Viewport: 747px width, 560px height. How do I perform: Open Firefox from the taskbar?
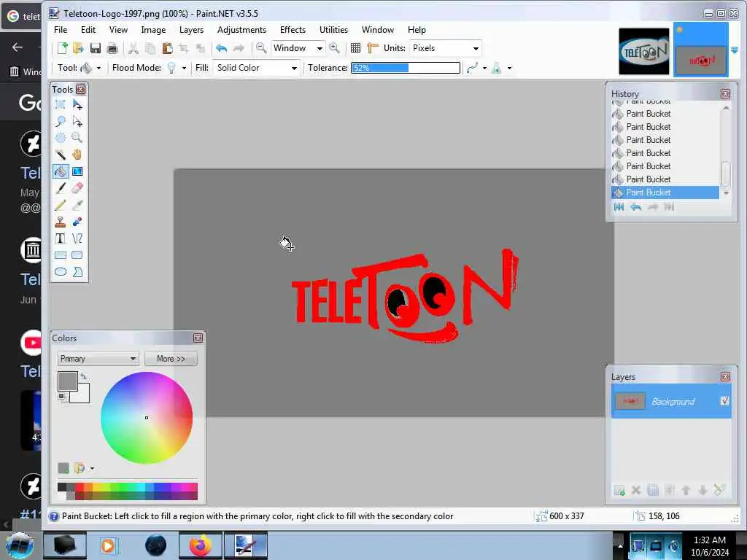pos(200,545)
